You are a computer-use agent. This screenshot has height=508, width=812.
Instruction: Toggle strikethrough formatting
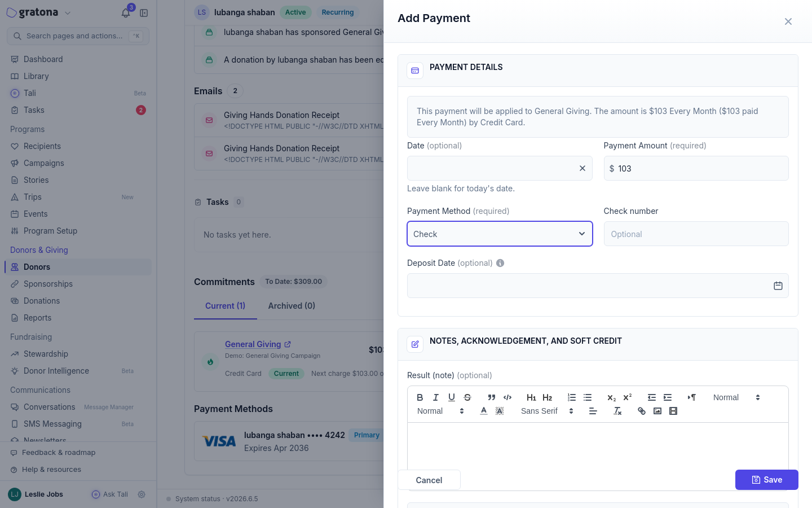[467, 397]
